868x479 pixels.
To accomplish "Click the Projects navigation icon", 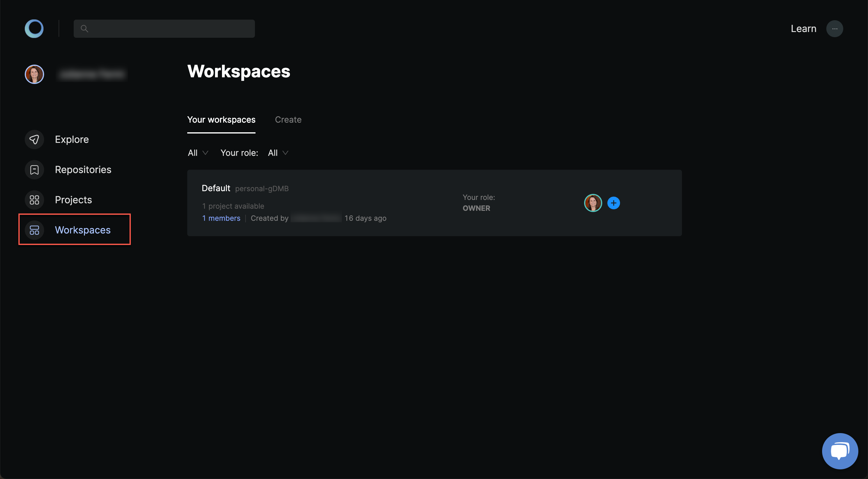I will pos(34,199).
